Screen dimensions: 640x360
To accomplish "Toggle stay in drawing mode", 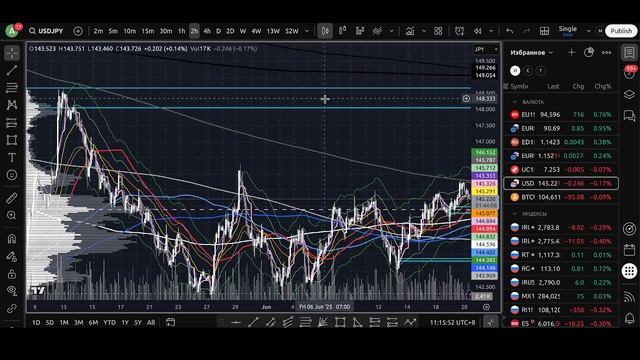I will coord(12,256).
